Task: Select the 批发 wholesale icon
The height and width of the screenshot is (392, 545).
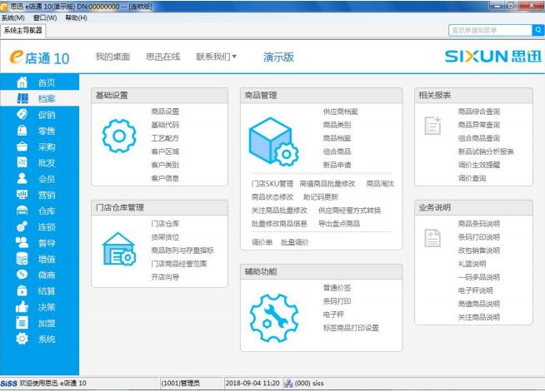Action: (22, 162)
